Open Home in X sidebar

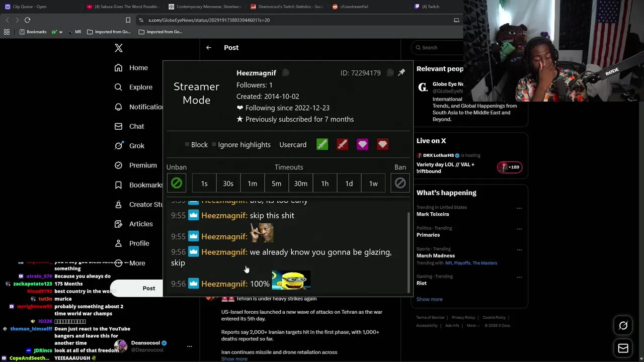coord(131,68)
